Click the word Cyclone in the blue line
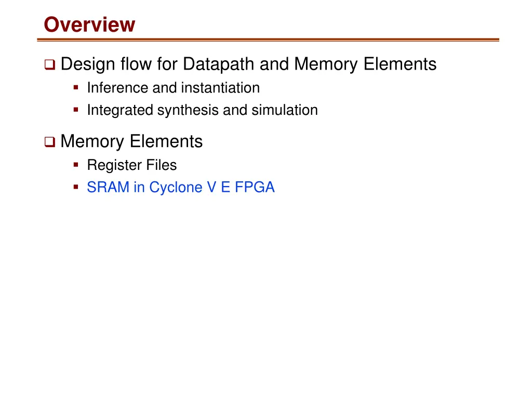Image resolution: width=532 pixels, height=399 pixels. pos(176,188)
